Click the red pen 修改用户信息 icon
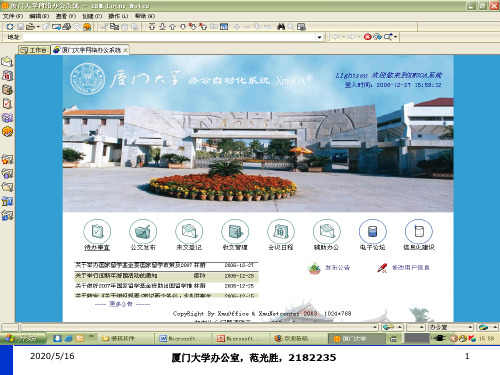This screenshot has height=375, width=500. 382,268
